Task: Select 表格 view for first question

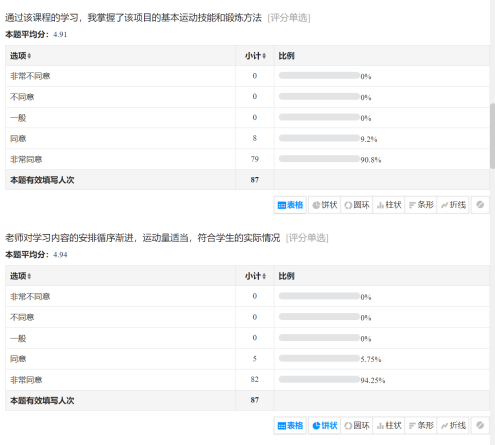Action: point(290,205)
